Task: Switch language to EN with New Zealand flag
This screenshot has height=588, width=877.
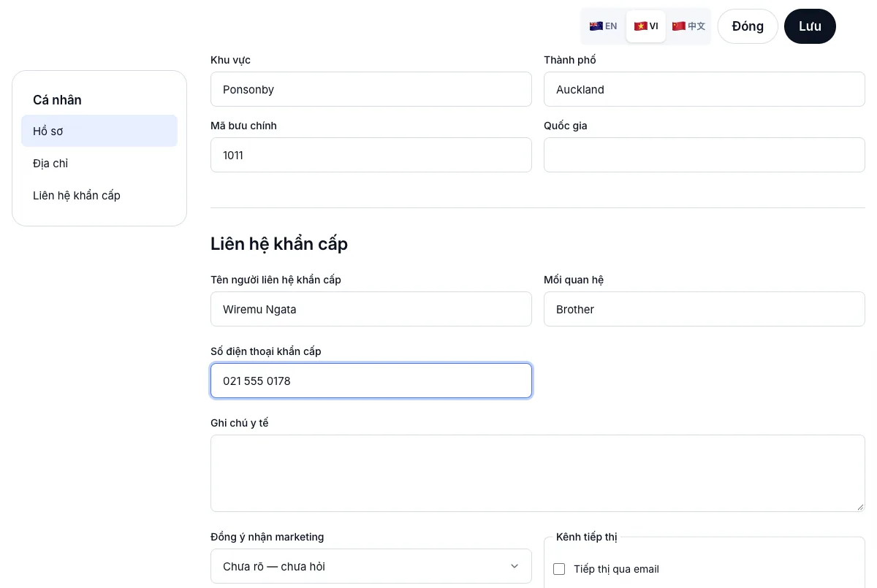Action: pyautogui.click(x=604, y=26)
